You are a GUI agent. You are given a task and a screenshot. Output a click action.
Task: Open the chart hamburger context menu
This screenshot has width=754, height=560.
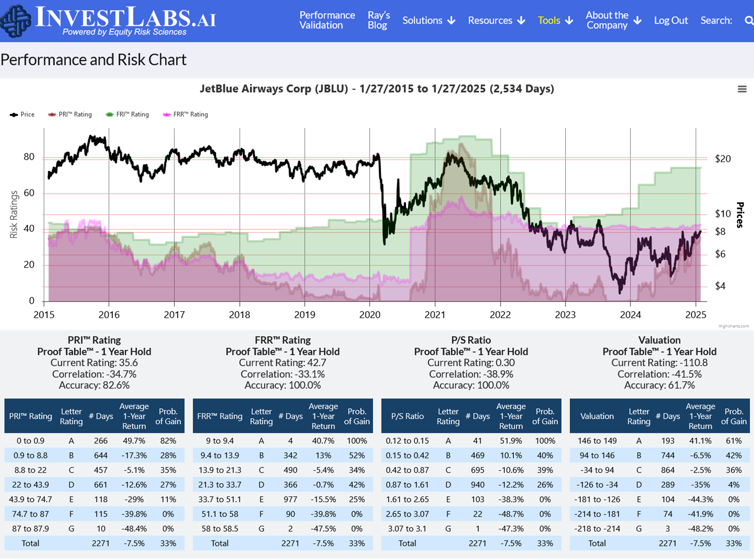[x=742, y=89]
